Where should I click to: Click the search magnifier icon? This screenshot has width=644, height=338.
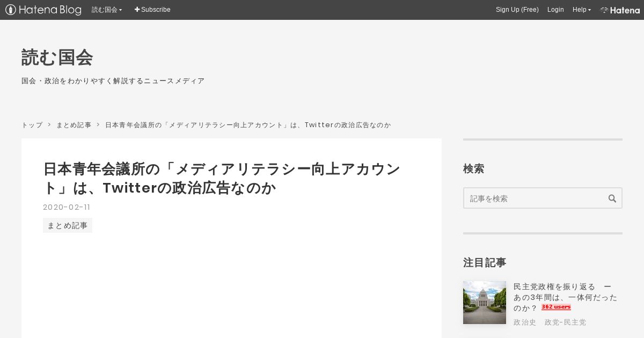tap(612, 199)
